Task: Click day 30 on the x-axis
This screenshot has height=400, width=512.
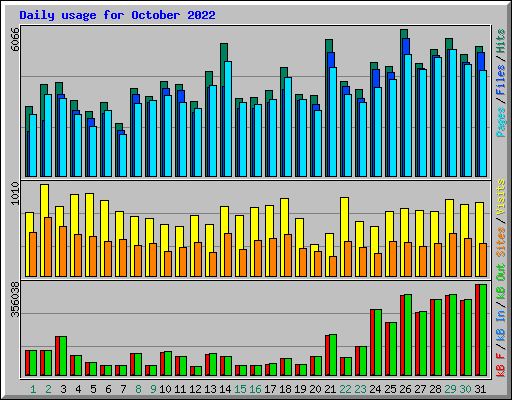Action: (465, 389)
